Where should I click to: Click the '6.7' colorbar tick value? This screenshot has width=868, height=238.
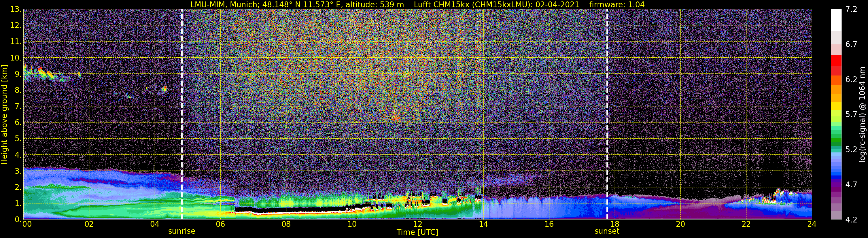pyautogui.click(x=851, y=44)
